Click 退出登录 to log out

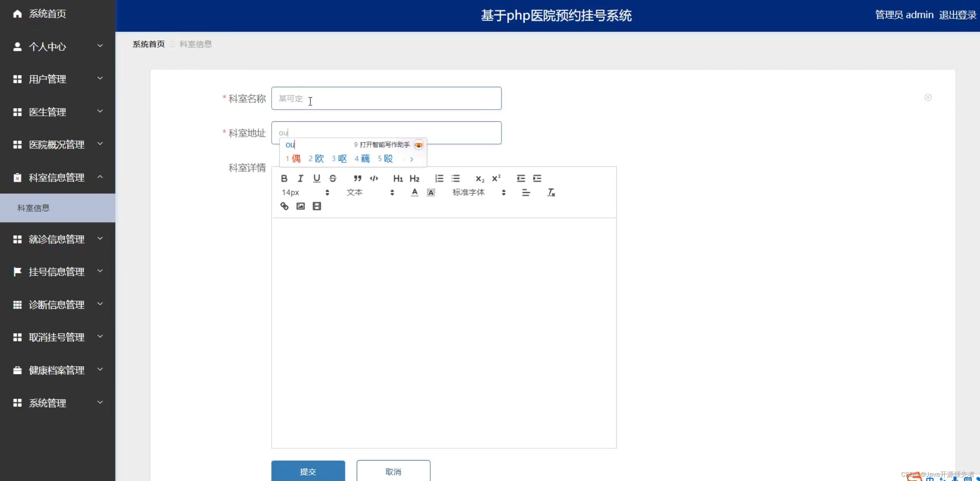tap(957, 15)
